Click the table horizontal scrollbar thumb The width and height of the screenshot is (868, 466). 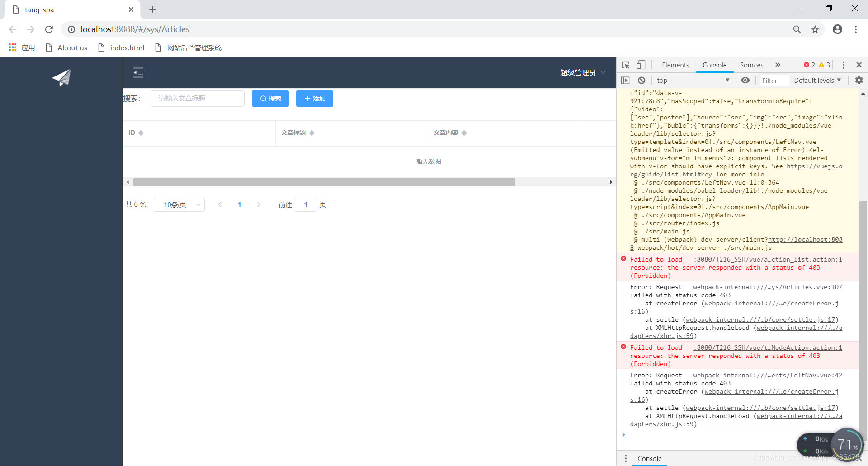pyautogui.click(x=324, y=182)
